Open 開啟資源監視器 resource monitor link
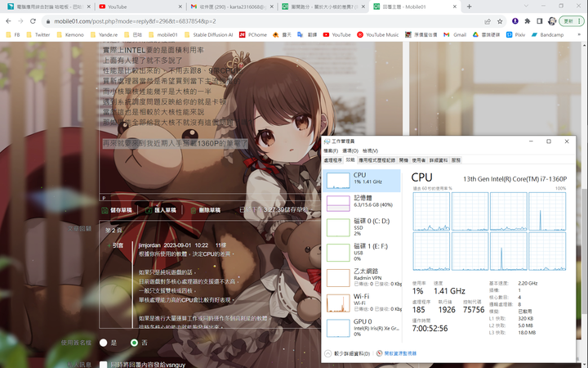The height and width of the screenshot is (368, 588). (397, 354)
